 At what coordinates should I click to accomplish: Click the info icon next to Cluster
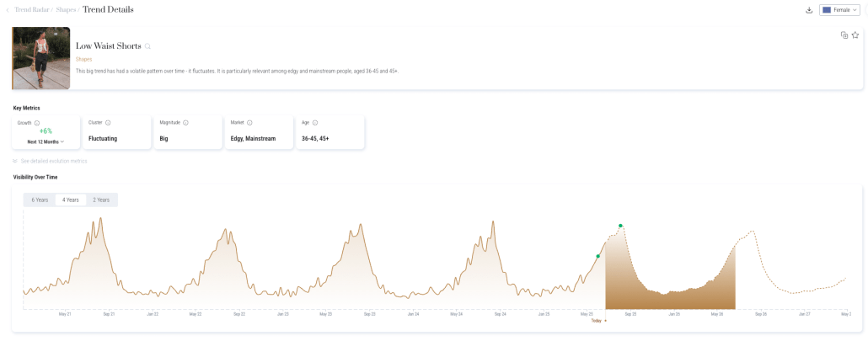click(109, 123)
